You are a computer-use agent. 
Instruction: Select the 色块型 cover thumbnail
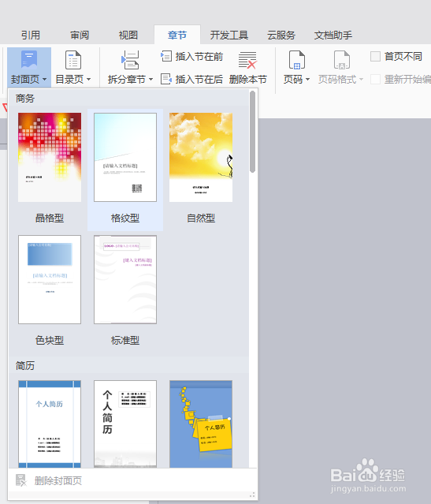pyautogui.click(x=50, y=279)
